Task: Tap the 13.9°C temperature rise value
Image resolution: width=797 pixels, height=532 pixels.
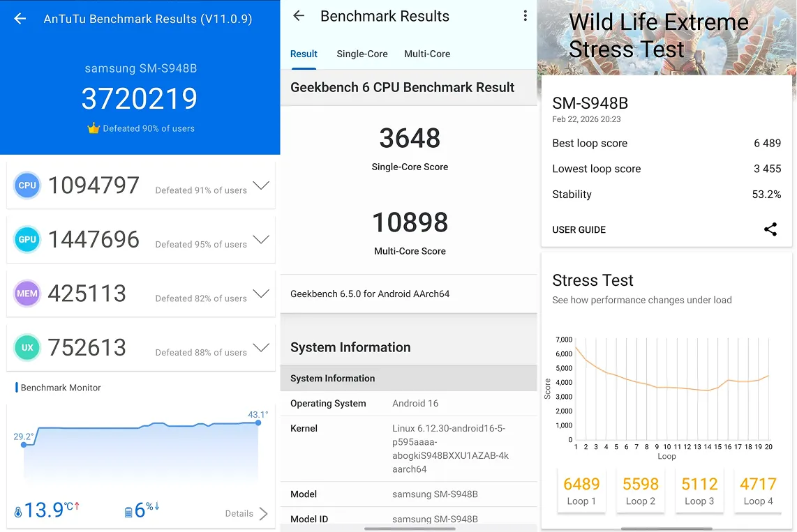Action: coord(51,510)
